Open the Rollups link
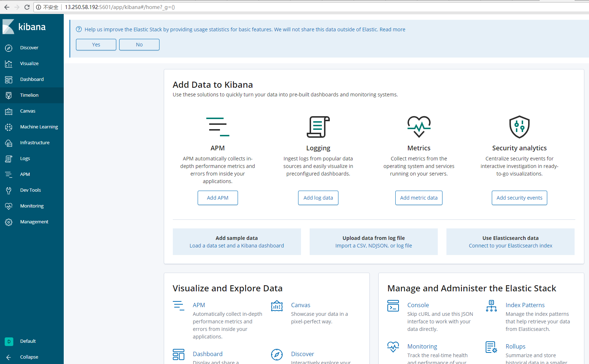The height and width of the screenshot is (364, 589). pos(516,346)
